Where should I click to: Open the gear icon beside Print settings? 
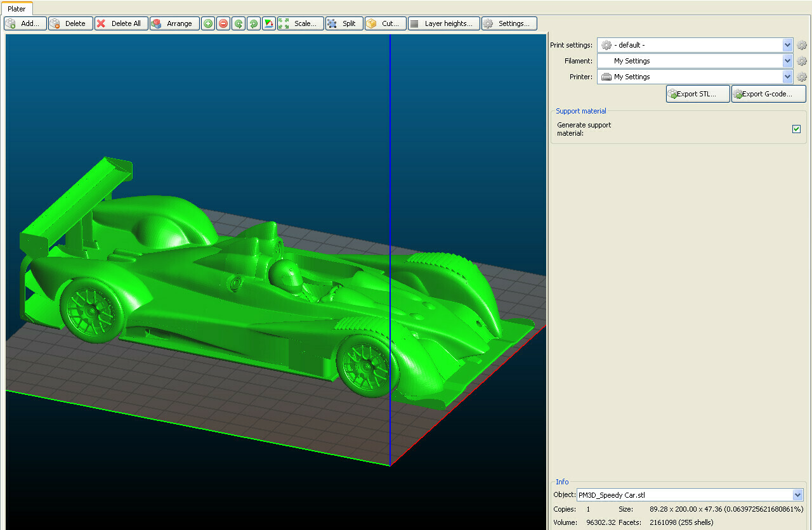pos(802,45)
